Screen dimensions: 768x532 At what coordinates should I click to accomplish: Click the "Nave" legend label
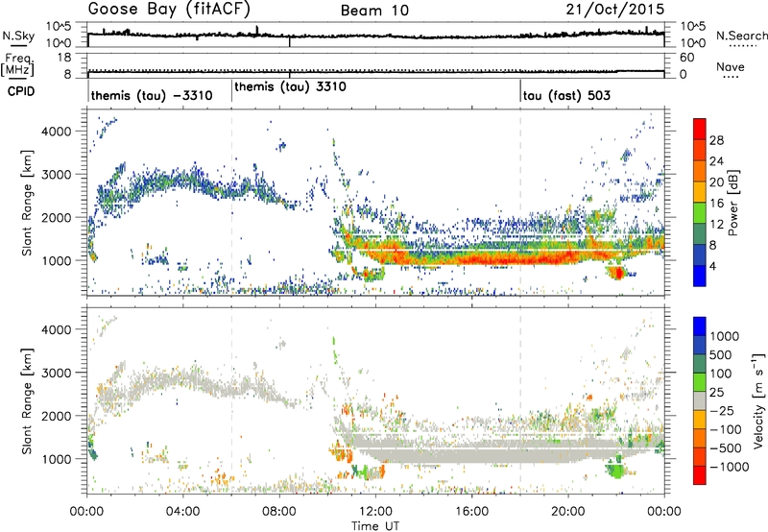pos(731,67)
